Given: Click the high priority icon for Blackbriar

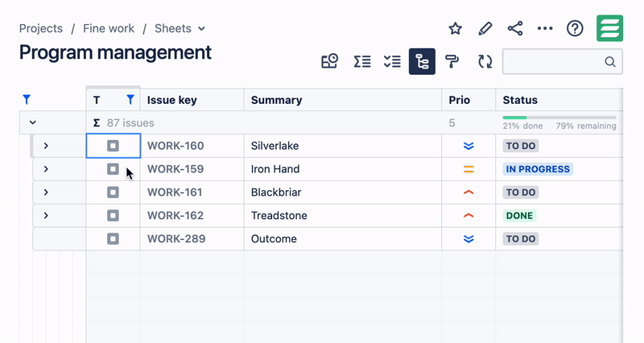Looking at the screenshot, I should pos(469,192).
